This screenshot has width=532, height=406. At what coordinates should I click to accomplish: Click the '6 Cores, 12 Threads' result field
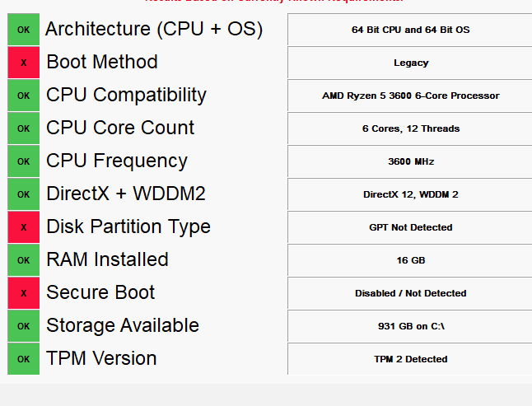410,128
